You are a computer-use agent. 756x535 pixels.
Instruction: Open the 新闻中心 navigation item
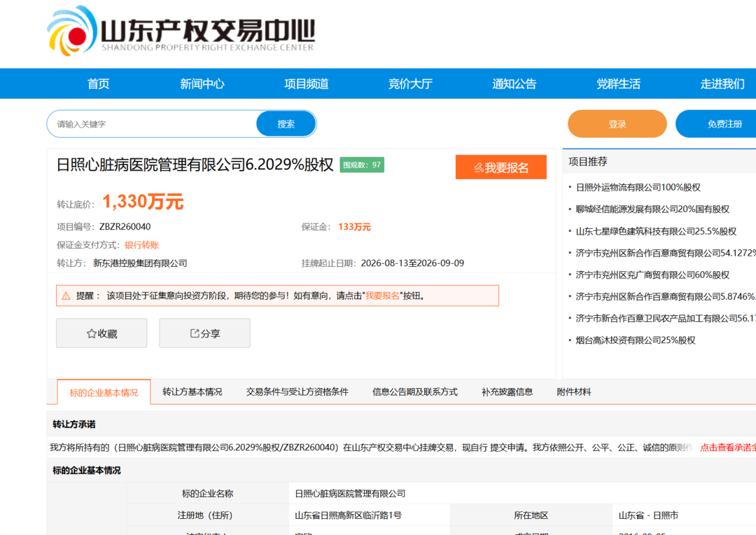tap(202, 84)
